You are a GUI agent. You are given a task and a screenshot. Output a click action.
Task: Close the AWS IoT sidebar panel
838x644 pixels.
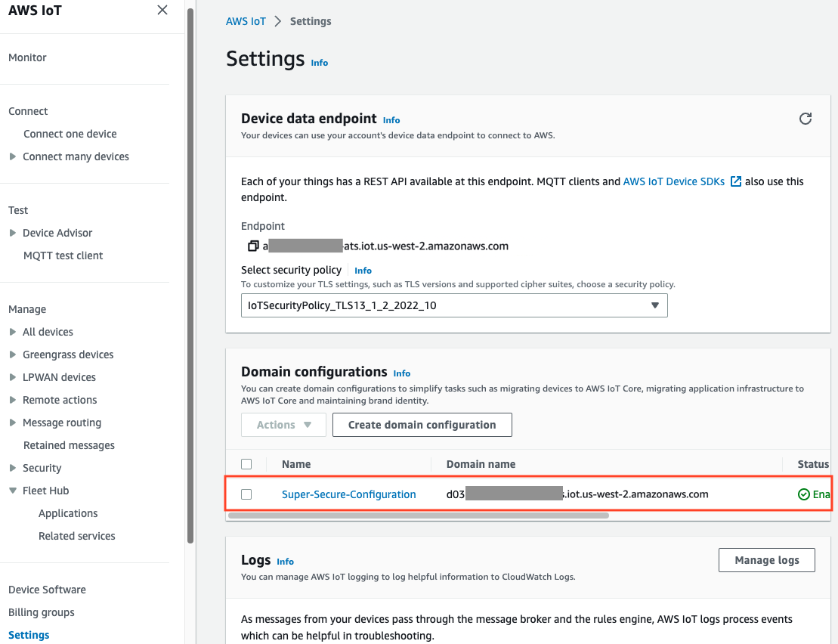[162, 10]
